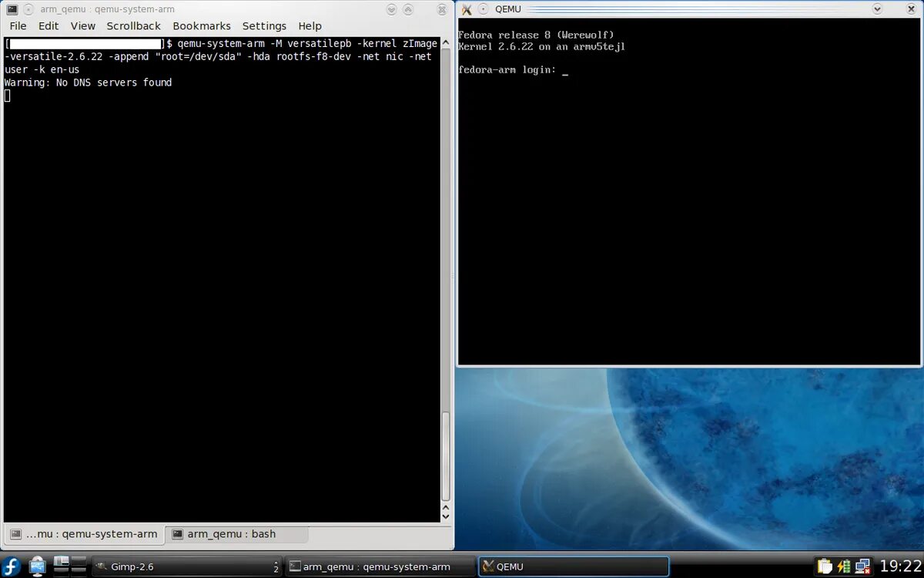Switch to the second desktop in the pager
The width and height of the screenshot is (924, 578).
click(79, 562)
